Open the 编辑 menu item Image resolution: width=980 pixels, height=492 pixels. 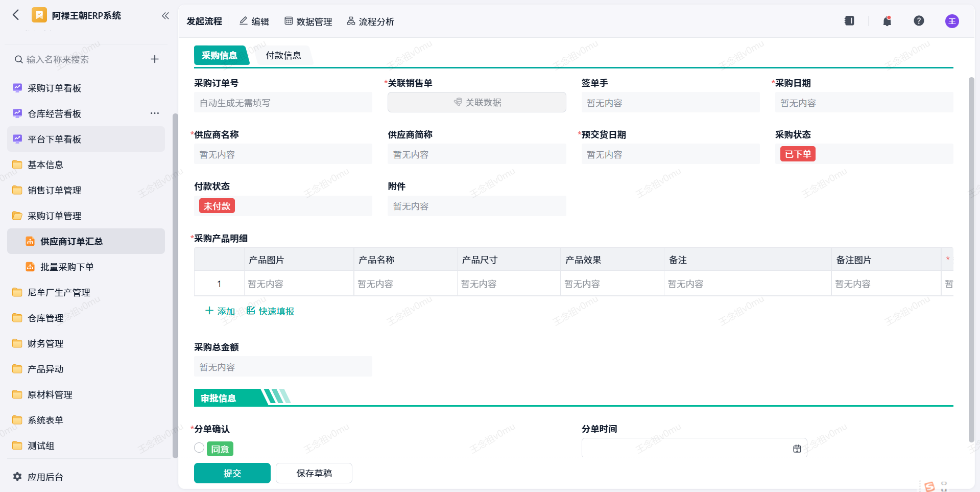pyautogui.click(x=254, y=21)
